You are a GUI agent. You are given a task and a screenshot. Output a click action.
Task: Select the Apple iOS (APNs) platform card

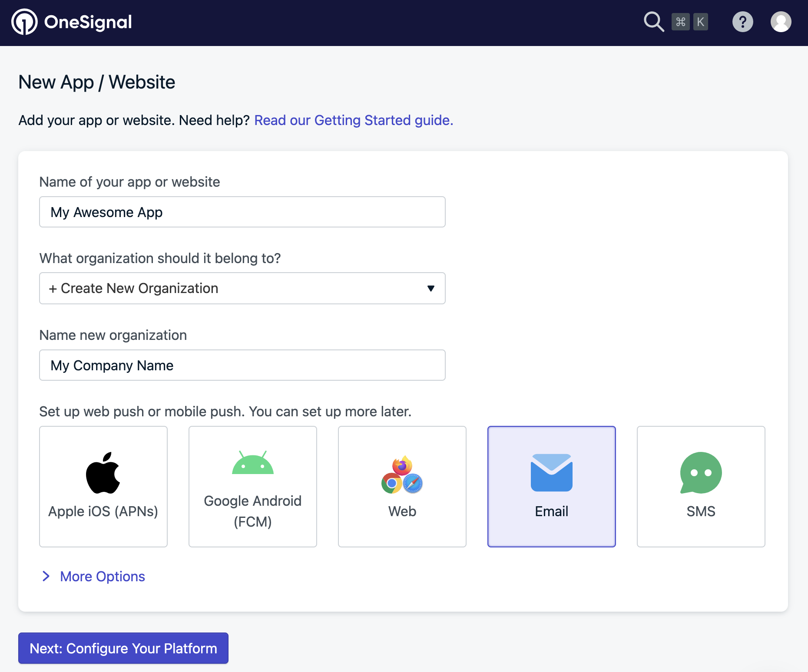[x=103, y=487]
